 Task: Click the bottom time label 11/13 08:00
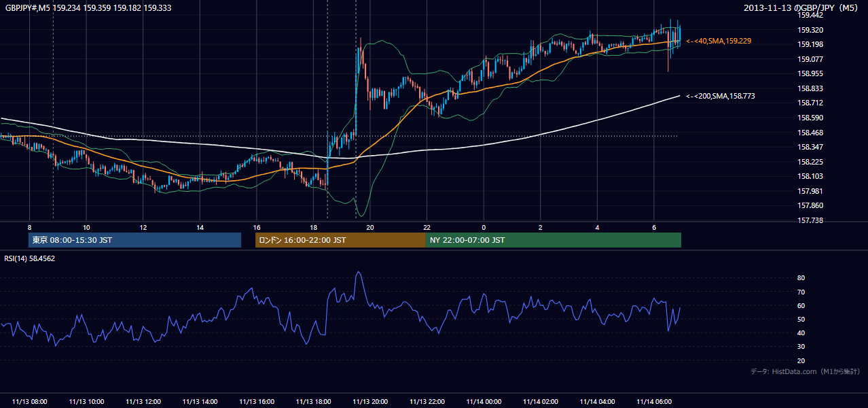(x=30, y=402)
